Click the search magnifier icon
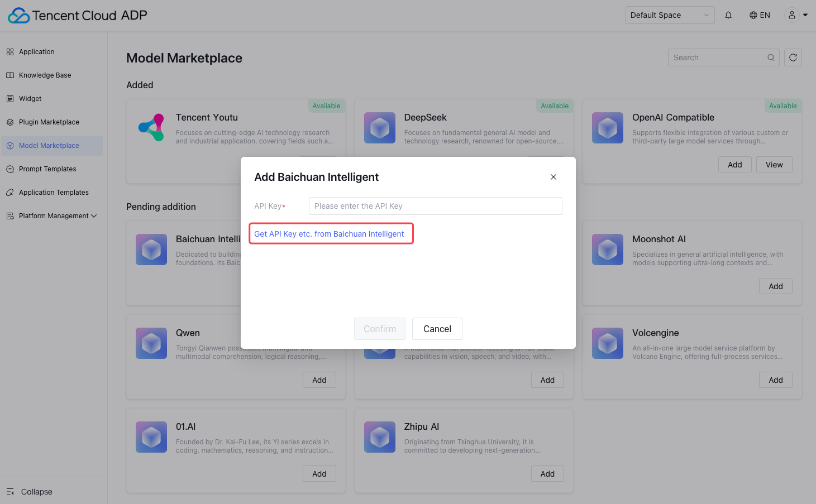Image resolution: width=816 pixels, height=504 pixels. [771, 57]
